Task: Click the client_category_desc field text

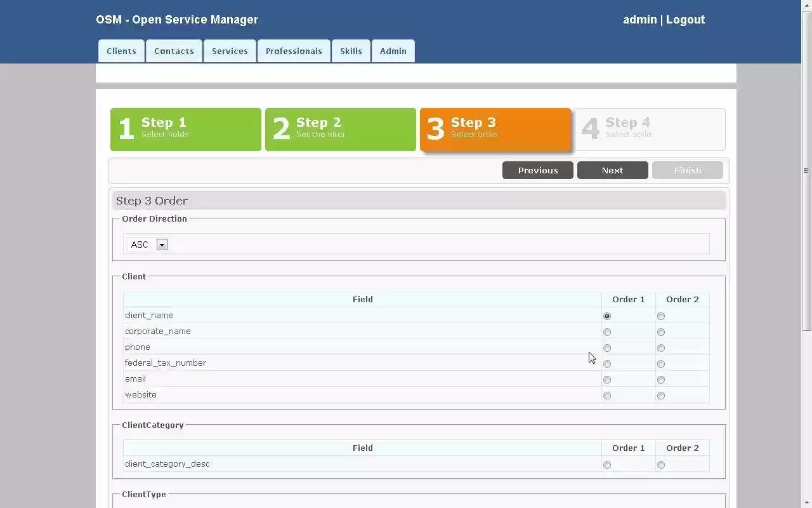Action: (x=167, y=464)
